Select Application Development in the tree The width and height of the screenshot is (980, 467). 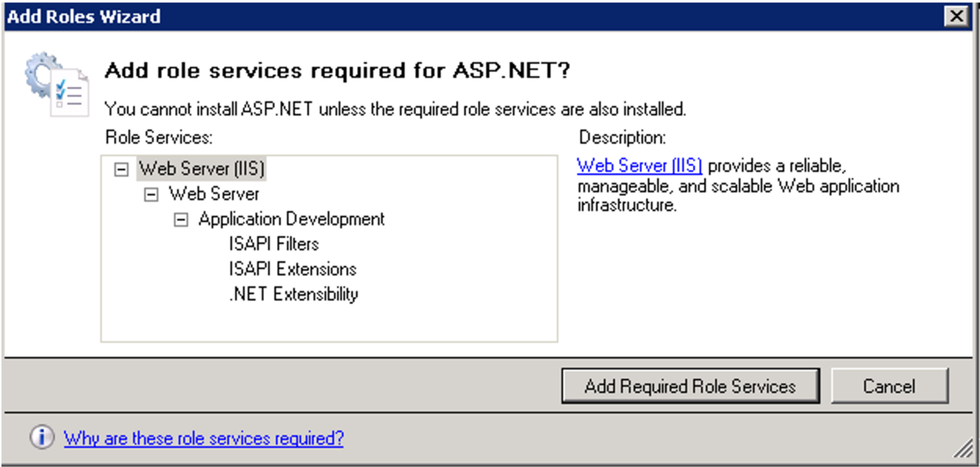pyautogui.click(x=291, y=219)
